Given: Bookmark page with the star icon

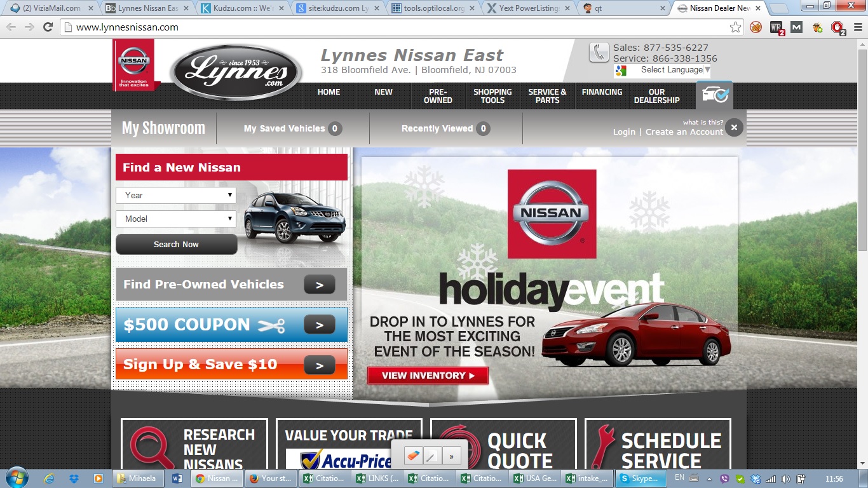Looking at the screenshot, I should click(735, 27).
